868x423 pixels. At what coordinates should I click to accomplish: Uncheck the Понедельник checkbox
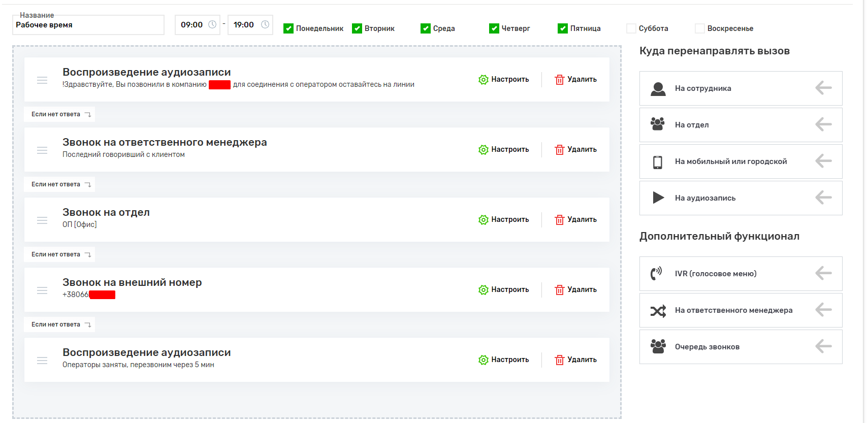pyautogui.click(x=288, y=28)
